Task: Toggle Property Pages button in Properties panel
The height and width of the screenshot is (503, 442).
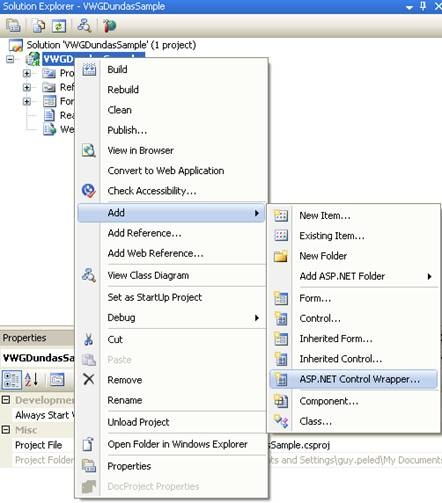Action: click(57, 379)
